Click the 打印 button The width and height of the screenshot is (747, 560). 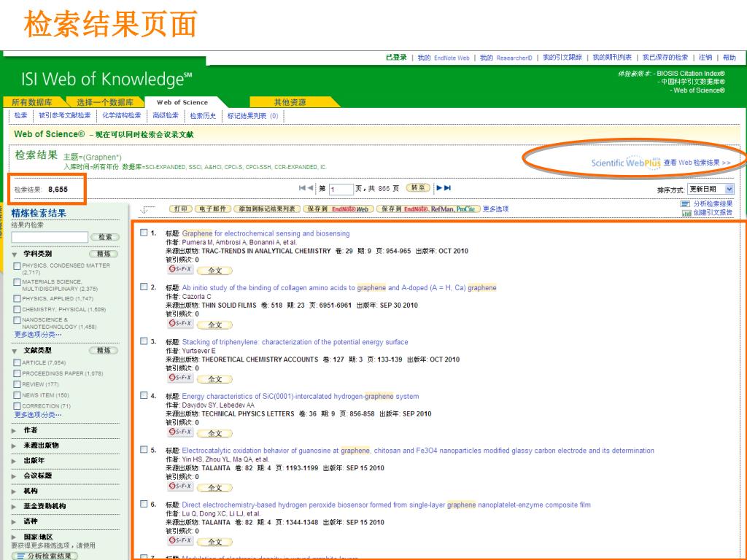pos(181,209)
